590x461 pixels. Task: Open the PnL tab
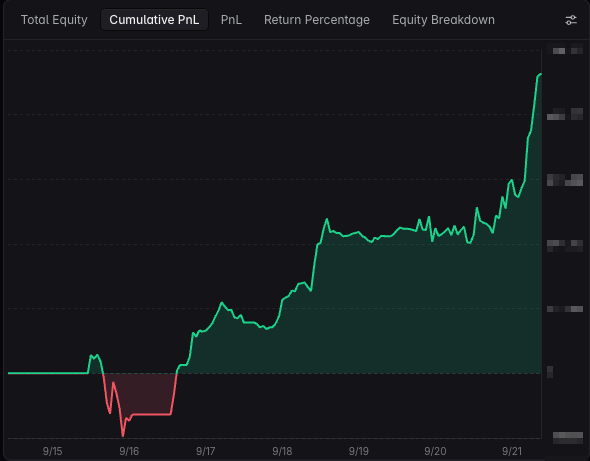(x=231, y=20)
